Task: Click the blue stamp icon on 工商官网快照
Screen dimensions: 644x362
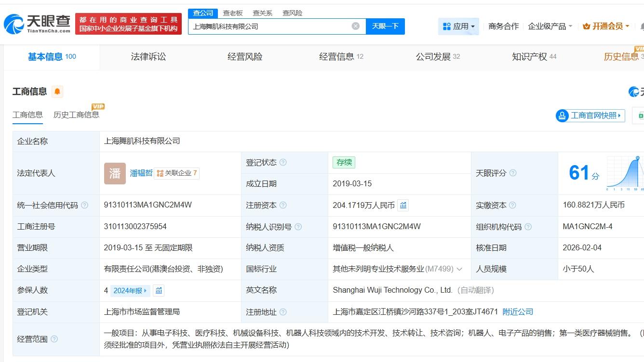Action: 562,116
